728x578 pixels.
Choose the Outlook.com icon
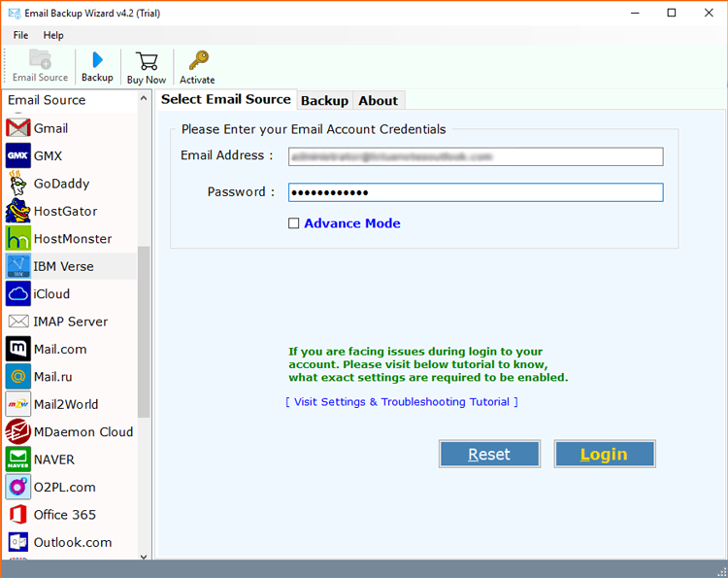click(18, 542)
